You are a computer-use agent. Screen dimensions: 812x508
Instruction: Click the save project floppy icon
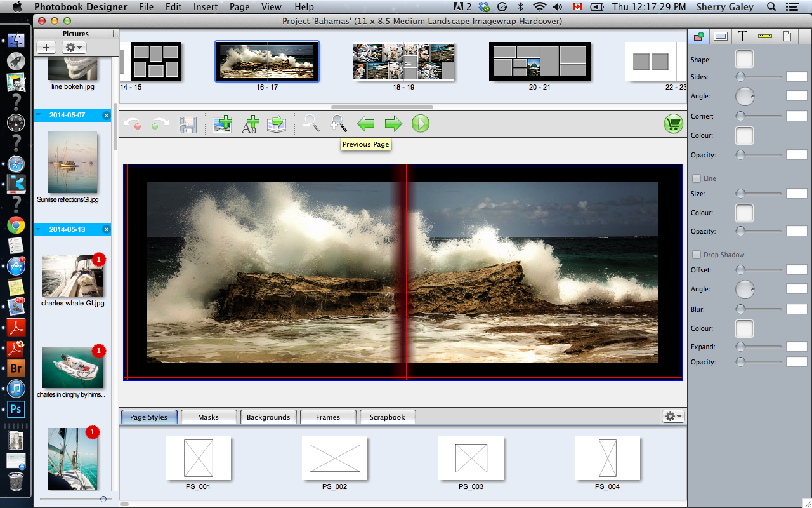[x=188, y=124]
